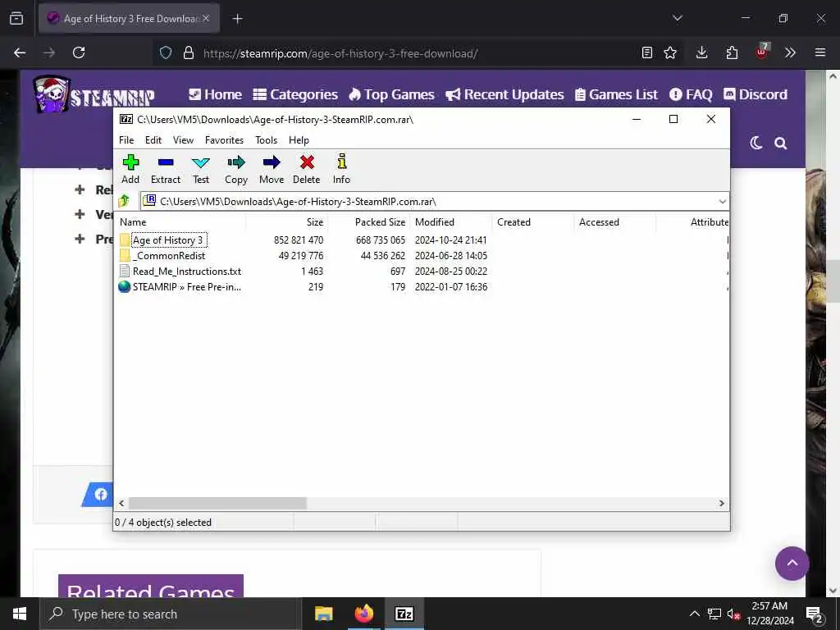Select the Age of History 3 folder
The image size is (840, 630).
[167, 240]
